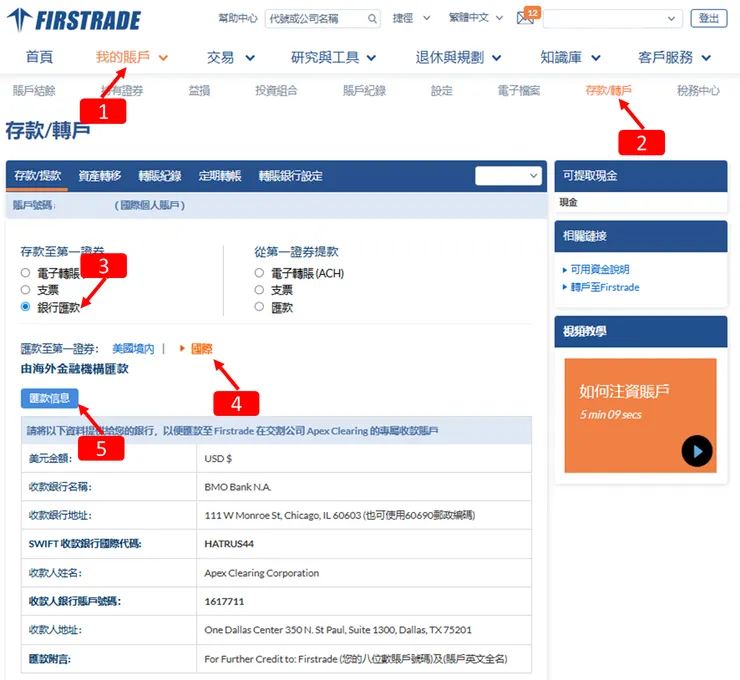
Task: Expand the 交易 menu chevron
Action: pos(250,58)
